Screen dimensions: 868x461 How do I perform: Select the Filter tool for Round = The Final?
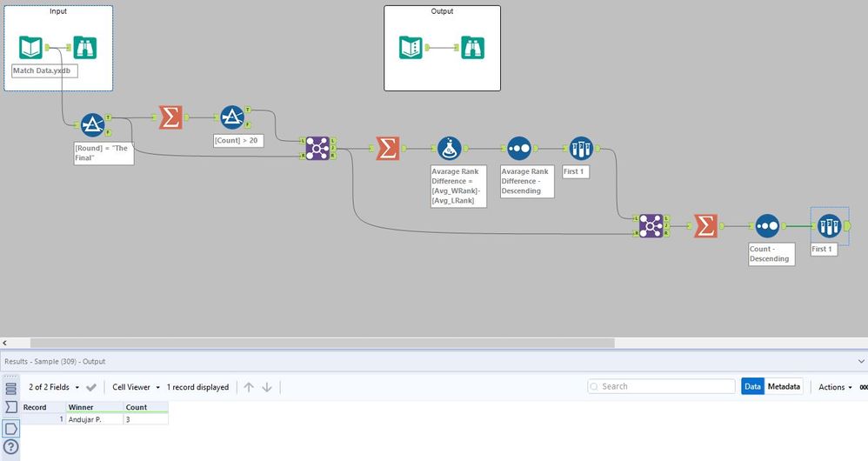(x=92, y=125)
